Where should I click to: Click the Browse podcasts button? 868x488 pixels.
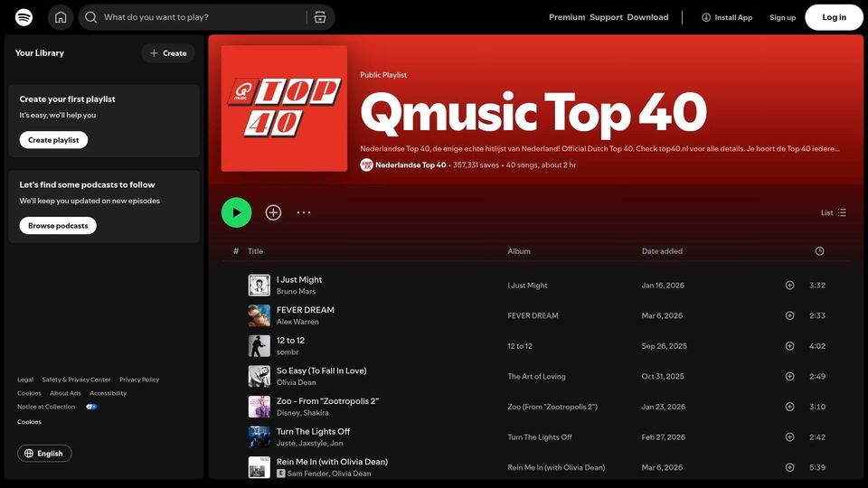click(x=58, y=226)
